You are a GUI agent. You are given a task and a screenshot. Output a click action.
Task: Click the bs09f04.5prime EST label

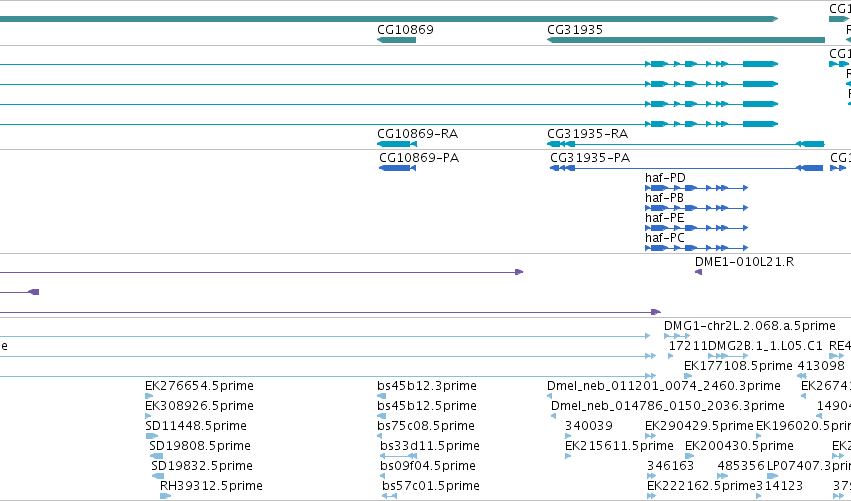point(429,466)
